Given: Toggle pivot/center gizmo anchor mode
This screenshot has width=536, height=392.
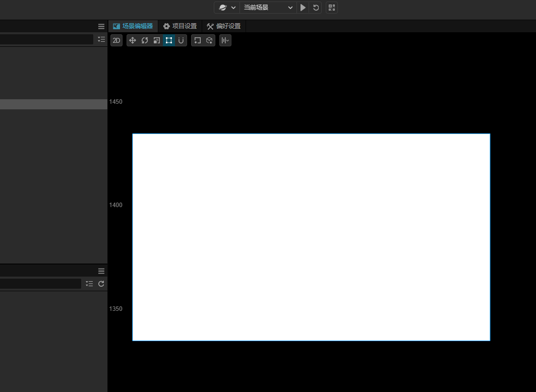Looking at the screenshot, I should coord(197,40).
